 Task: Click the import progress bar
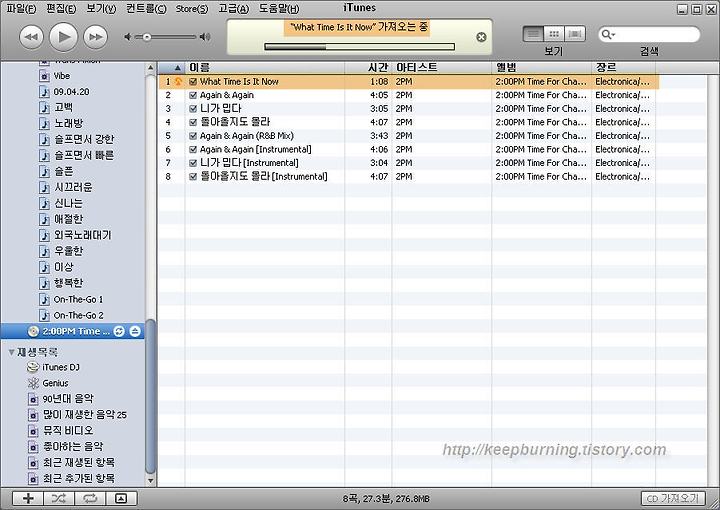coord(360,46)
